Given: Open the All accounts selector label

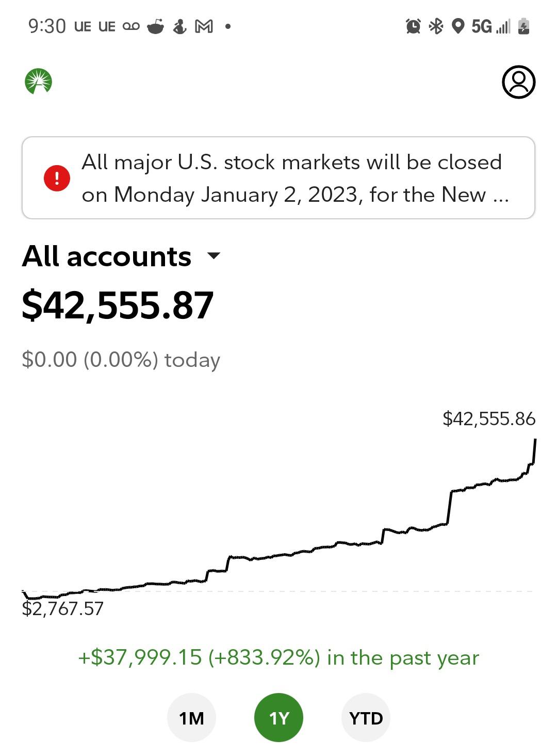Looking at the screenshot, I should point(107,256).
